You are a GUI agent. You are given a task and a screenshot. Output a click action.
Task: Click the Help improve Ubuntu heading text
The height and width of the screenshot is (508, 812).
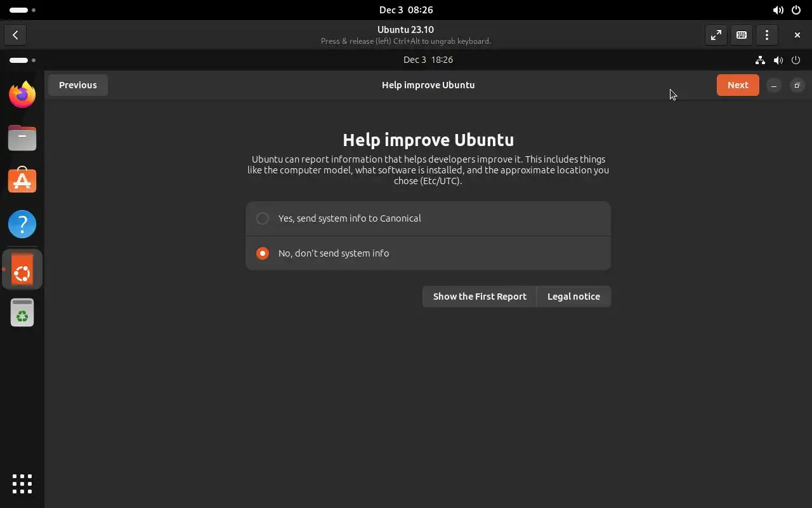428,140
